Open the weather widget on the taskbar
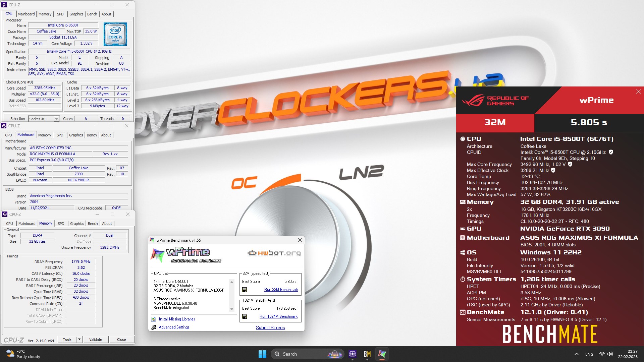The height and width of the screenshot is (362, 644). tap(23, 354)
